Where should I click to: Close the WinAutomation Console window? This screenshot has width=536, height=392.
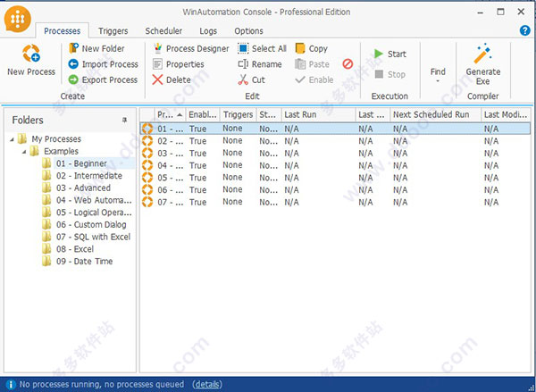pos(521,13)
